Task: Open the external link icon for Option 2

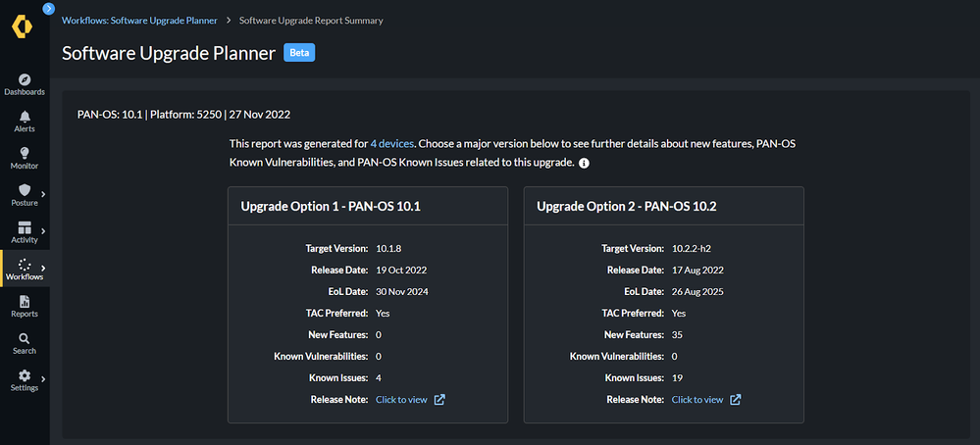Action: point(736,400)
